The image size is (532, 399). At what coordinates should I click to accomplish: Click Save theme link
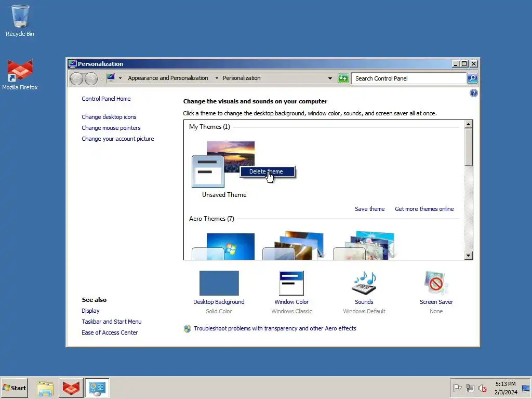(x=369, y=209)
